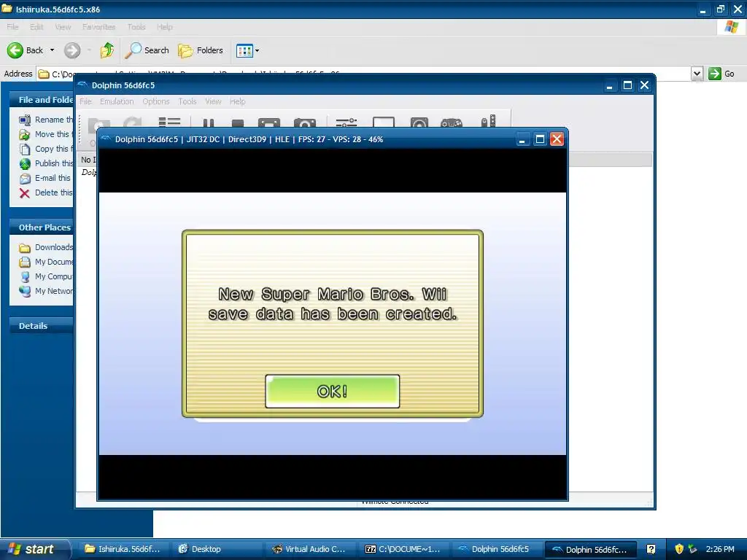Pause emulation from Dolphin toolbar
Screen dimensions: 747x560
(208, 122)
